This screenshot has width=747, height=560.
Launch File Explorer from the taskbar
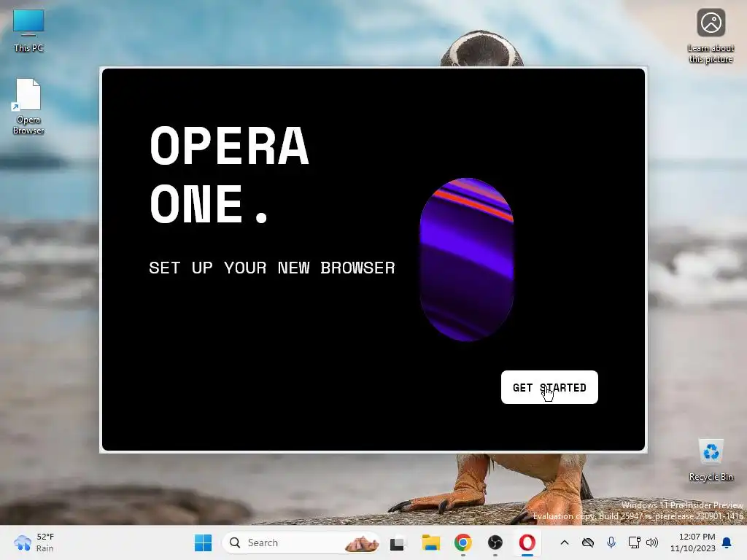tap(430, 542)
